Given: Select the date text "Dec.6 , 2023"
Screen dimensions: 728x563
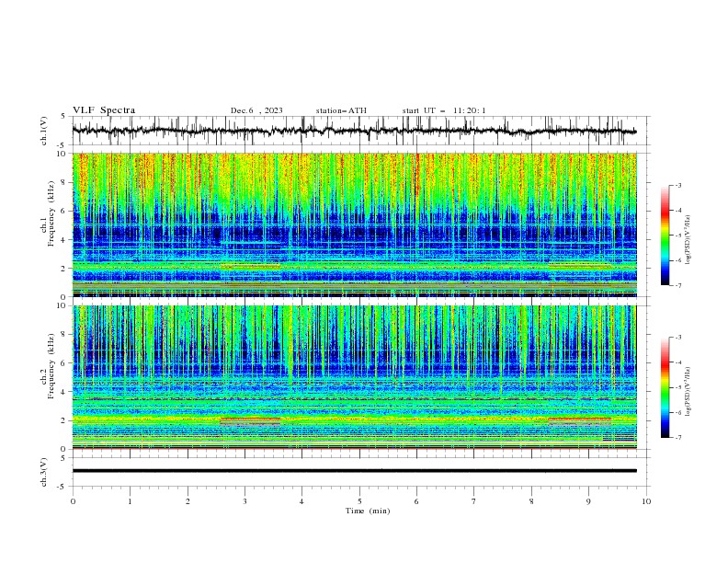Looking at the screenshot, I should click(256, 110).
